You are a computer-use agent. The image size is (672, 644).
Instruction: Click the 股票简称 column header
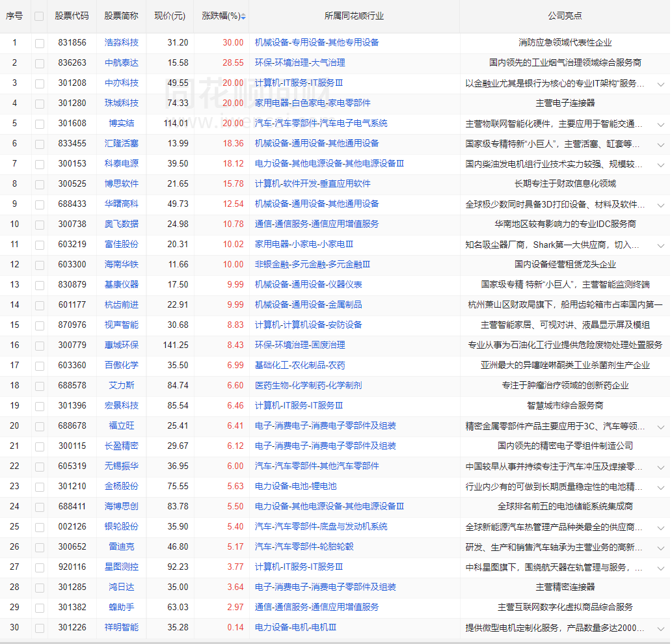(x=121, y=16)
